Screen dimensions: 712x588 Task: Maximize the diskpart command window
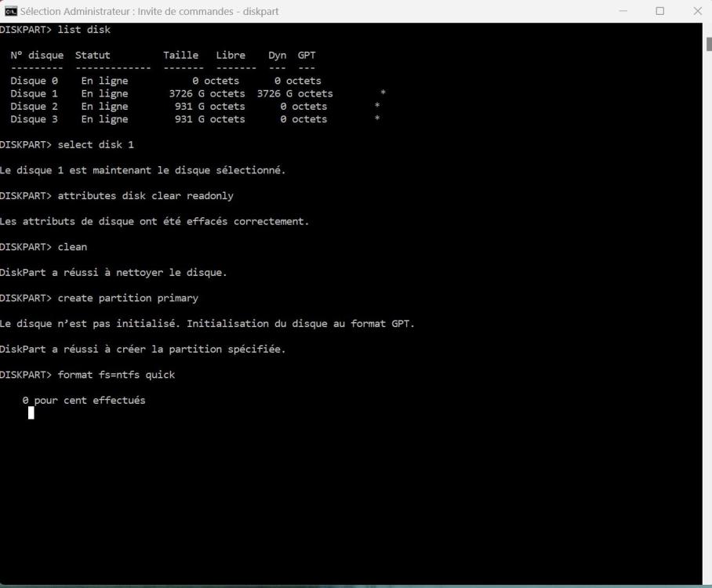tap(659, 11)
